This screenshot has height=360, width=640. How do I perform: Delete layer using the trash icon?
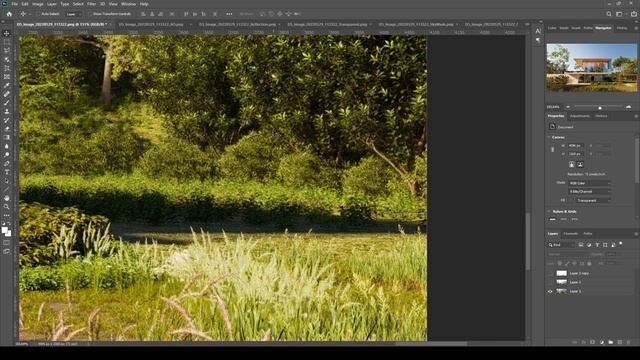629,342
